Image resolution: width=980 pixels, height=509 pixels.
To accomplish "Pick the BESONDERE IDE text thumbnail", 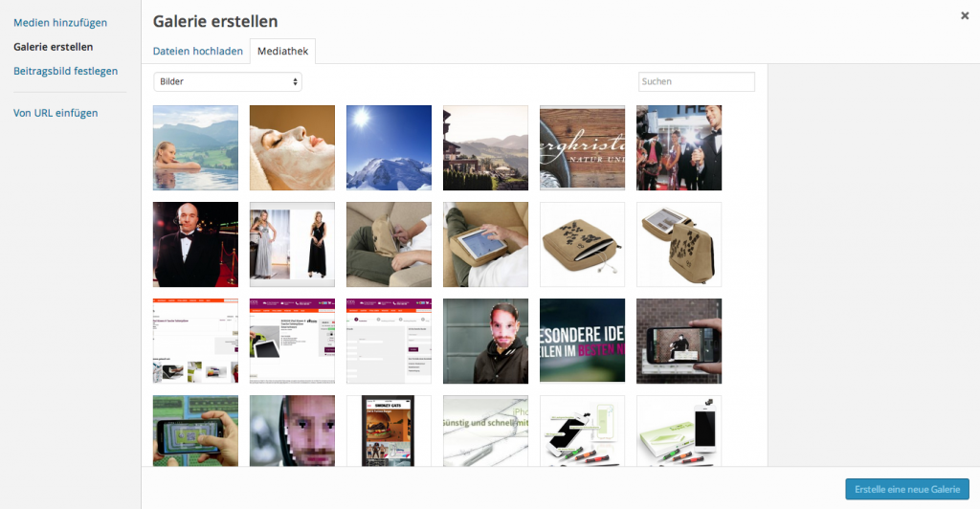I will tap(583, 341).
